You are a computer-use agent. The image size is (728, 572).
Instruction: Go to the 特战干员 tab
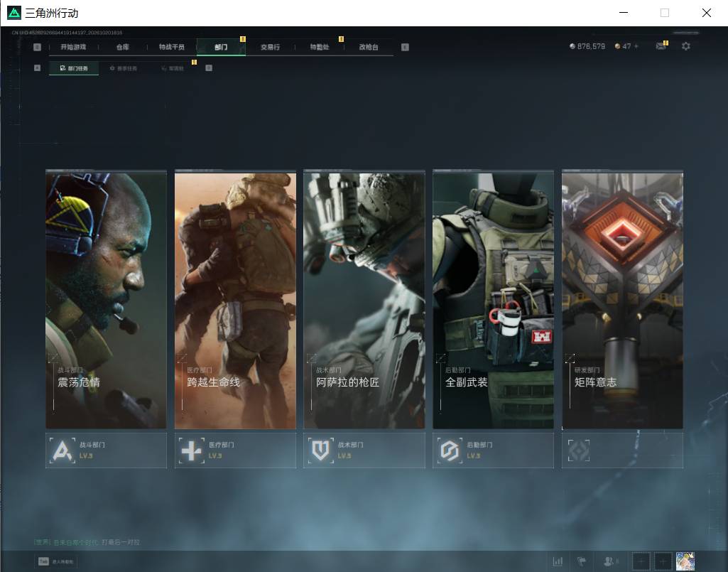[172, 47]
